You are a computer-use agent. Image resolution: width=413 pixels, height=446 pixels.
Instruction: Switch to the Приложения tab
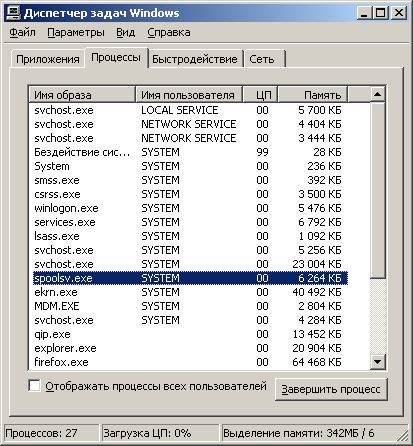pyautogui.click(x=48, y=59)
